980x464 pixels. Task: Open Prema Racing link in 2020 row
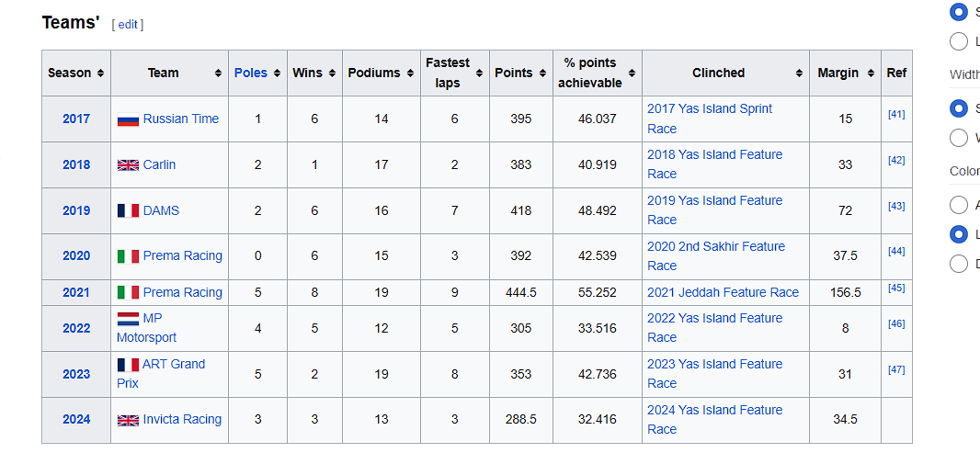tap(183, 256)
